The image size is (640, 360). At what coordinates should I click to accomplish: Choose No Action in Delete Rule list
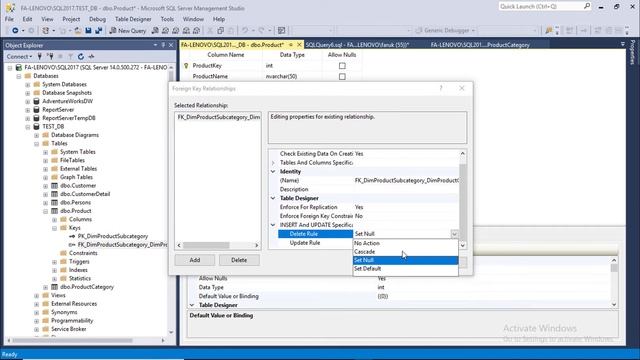(405, 243)
